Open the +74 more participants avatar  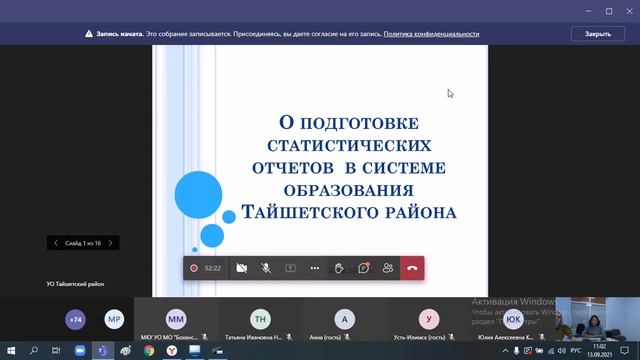pyautogui.click(x=76, y=320)
